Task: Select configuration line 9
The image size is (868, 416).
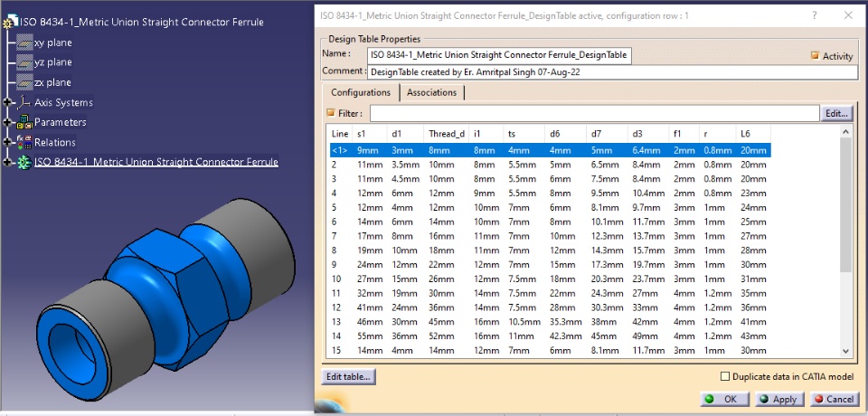Action: pyautogui.click(x=550, y=265)
